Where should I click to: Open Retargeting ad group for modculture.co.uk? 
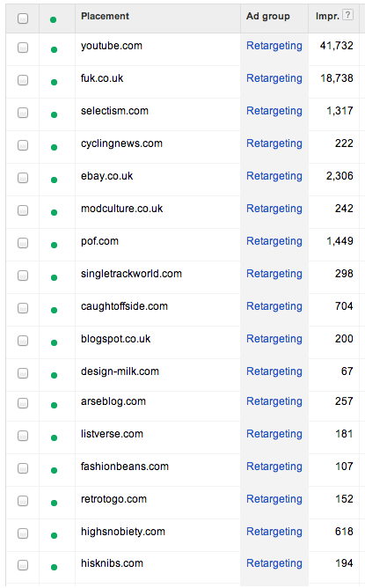coord(274,209)
